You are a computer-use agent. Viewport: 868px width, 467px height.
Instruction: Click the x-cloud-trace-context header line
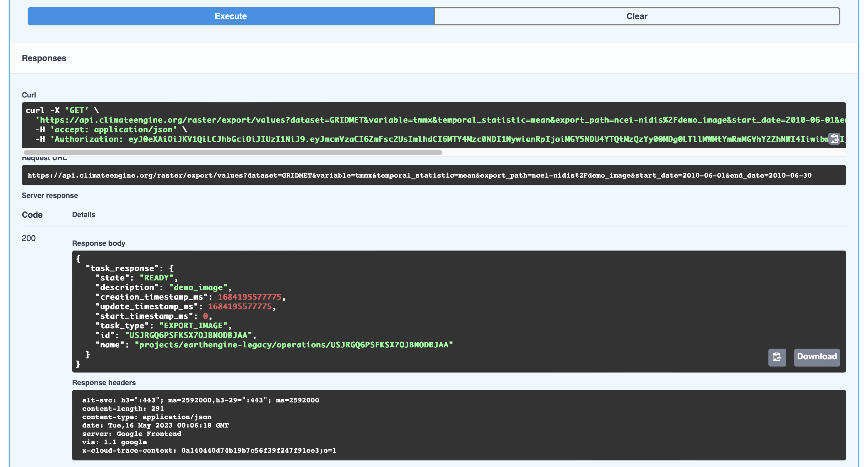(x=209, y=451)
